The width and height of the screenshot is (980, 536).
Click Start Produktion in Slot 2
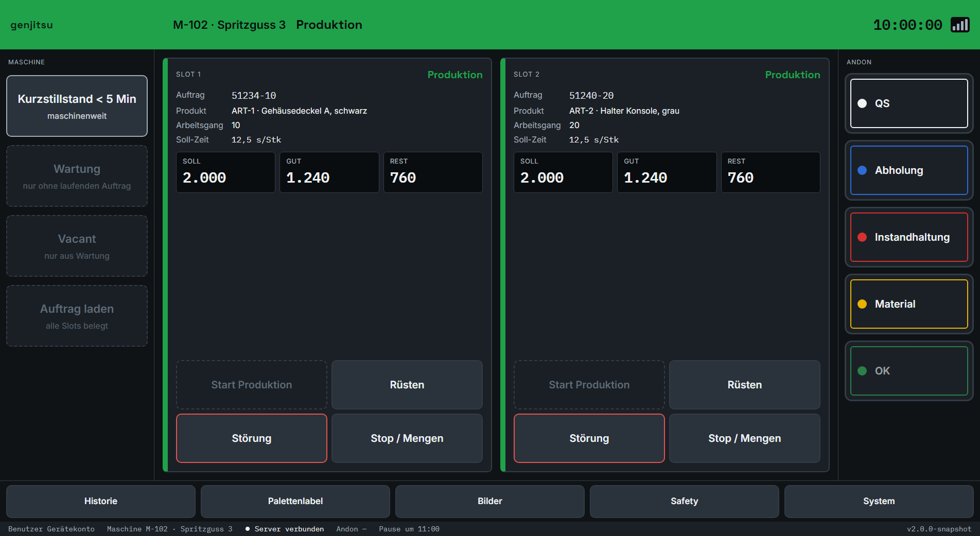click(x=589, y=385)
